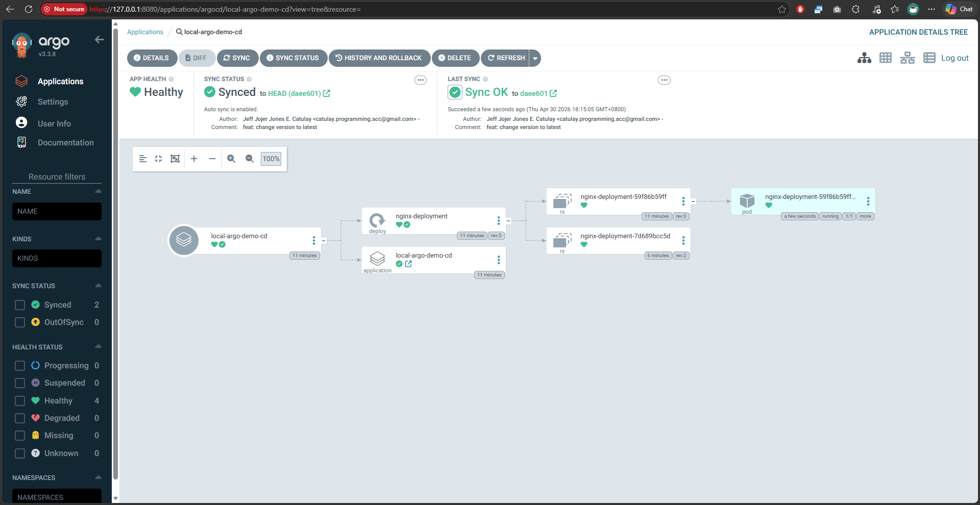Zoom out with the magnifier minus icon
The width and height of the screenshot is (980, 505).
(250, 159)
